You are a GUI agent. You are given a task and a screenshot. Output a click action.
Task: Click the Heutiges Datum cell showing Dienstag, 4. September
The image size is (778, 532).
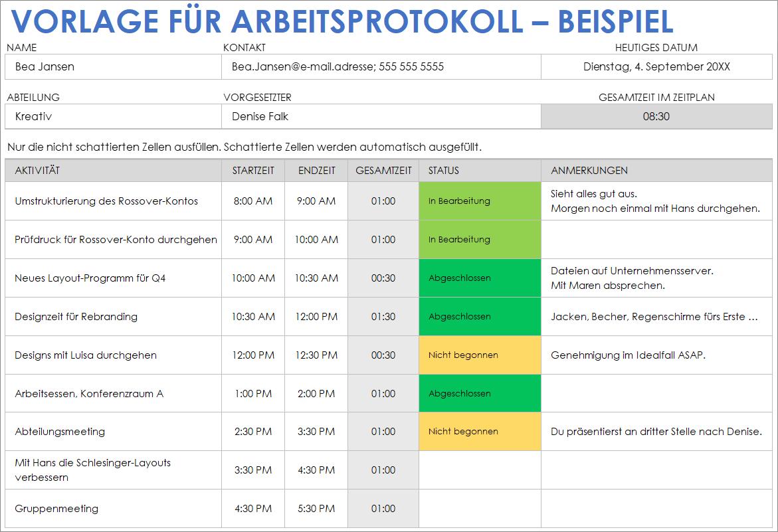(x=656, y=66)
